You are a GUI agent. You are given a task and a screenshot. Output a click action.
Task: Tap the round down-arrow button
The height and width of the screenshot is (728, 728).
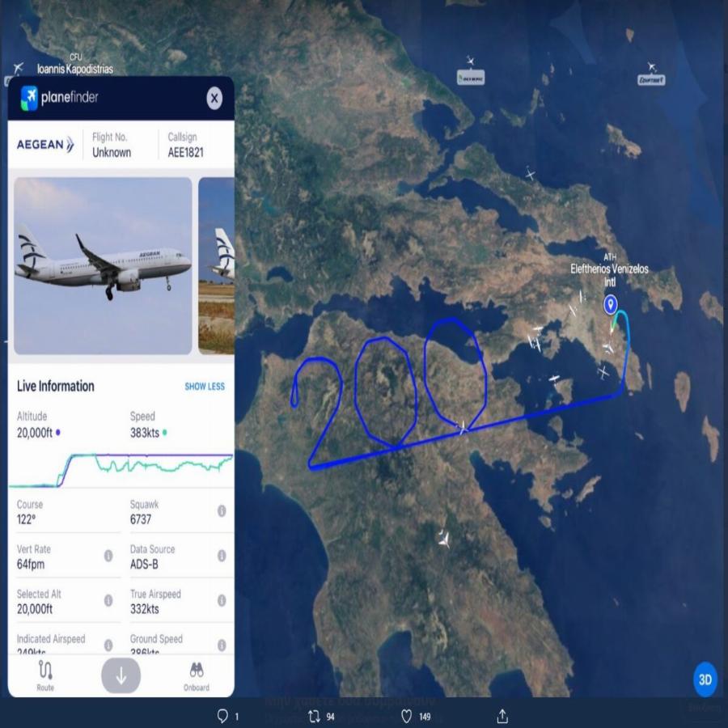coord(121,675)
